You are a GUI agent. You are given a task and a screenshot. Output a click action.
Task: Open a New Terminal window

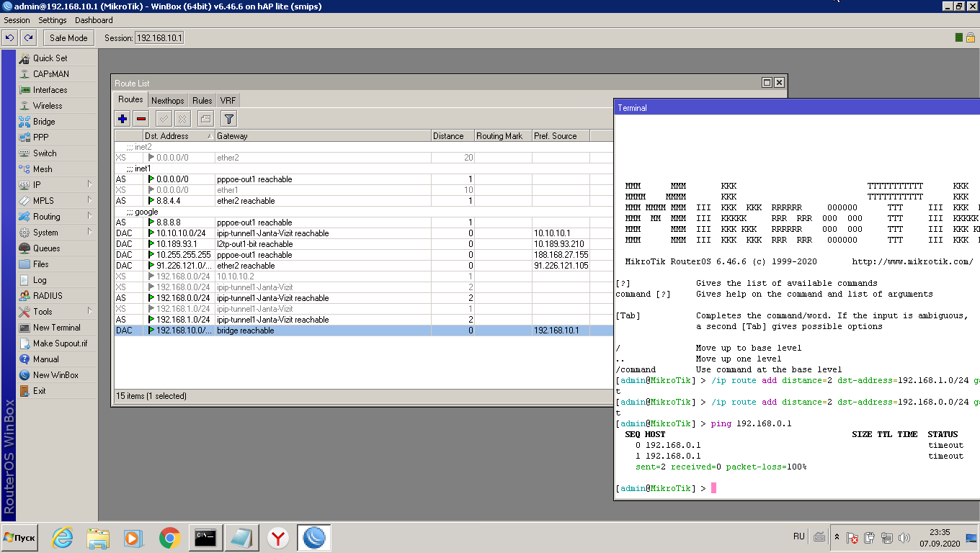(x=57, y=328)
